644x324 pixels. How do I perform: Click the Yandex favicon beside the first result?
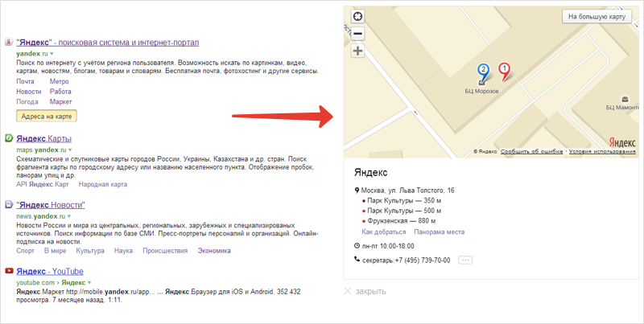(9, 42)
